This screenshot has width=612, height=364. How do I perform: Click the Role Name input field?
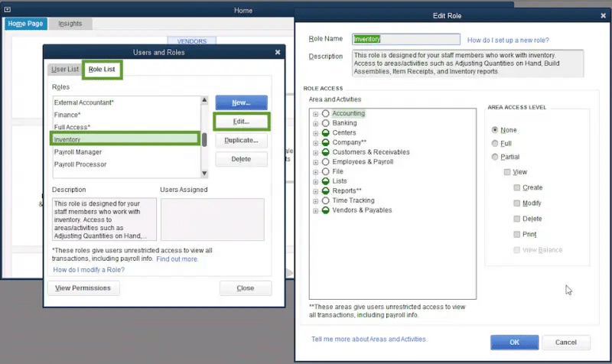406,39
